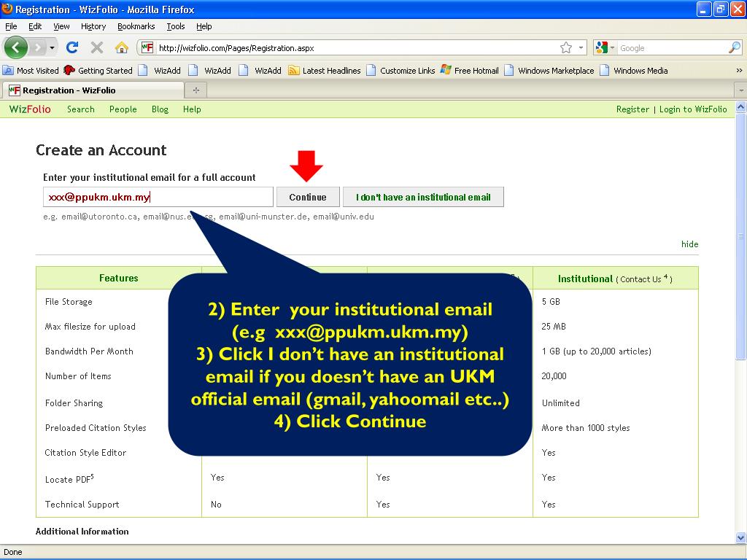Open the search engine selector dropdown

click(604, 47)
